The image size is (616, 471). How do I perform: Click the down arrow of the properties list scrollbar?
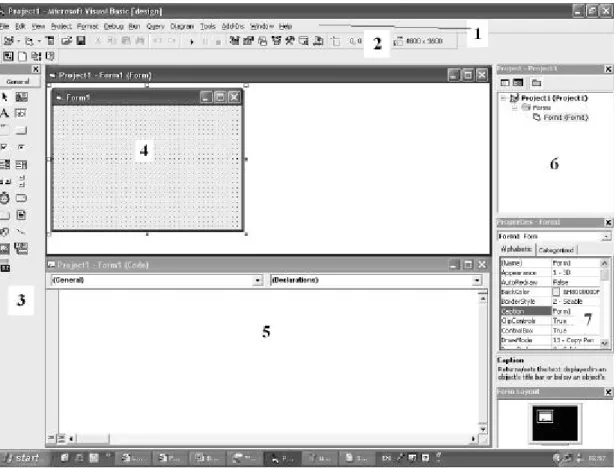pos(605,344)
